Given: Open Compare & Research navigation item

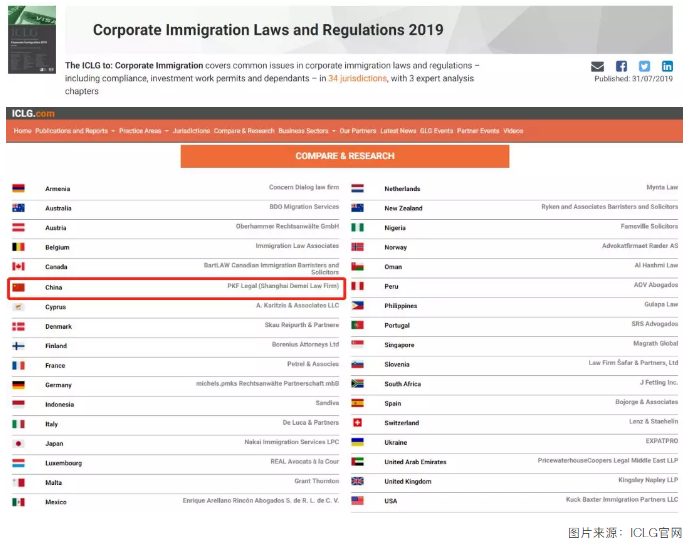Looking at the screenshot, I should pyautogui.click(x=244, y=131).
